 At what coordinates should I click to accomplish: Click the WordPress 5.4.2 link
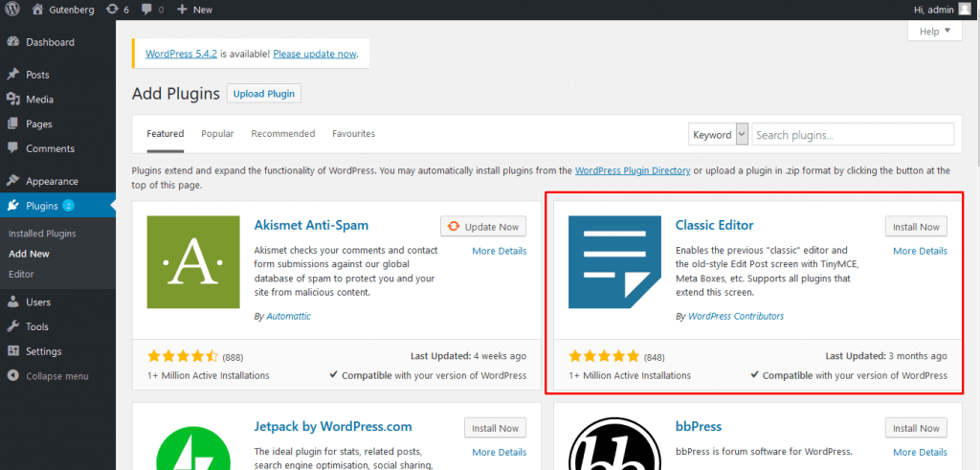181,54
